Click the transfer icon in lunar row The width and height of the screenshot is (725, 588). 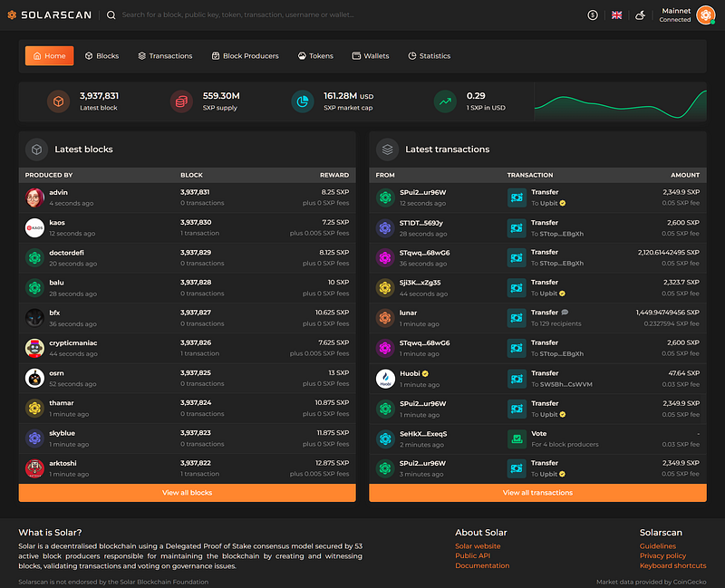tap(517, 318)
